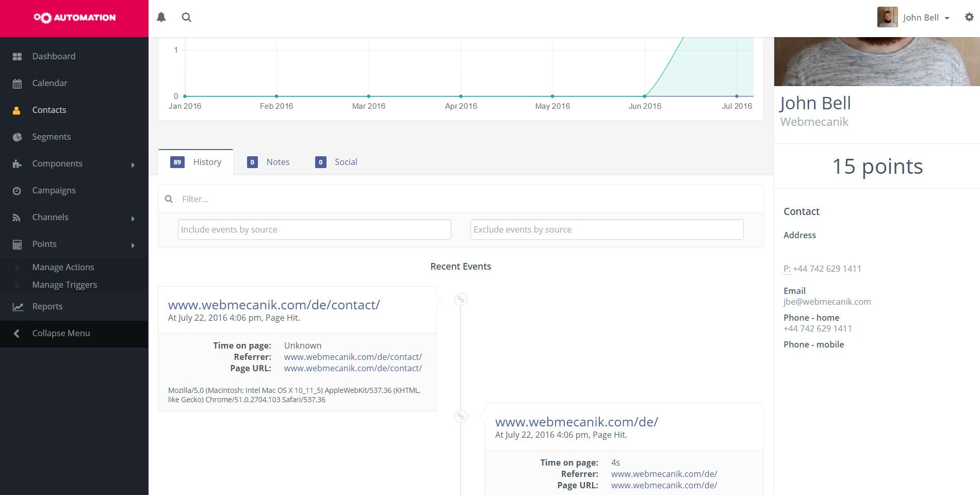Viewport: 980px width, 495px height.
Task: Click timeline link icon for de/contact page hit
Action: (x=461, y=299)
